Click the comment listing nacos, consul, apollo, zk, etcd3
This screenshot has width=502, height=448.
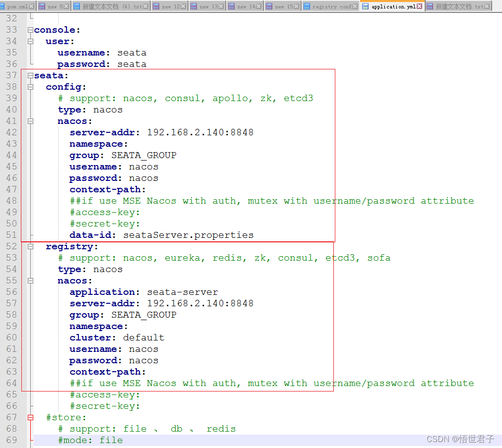(x=186, y=98)
